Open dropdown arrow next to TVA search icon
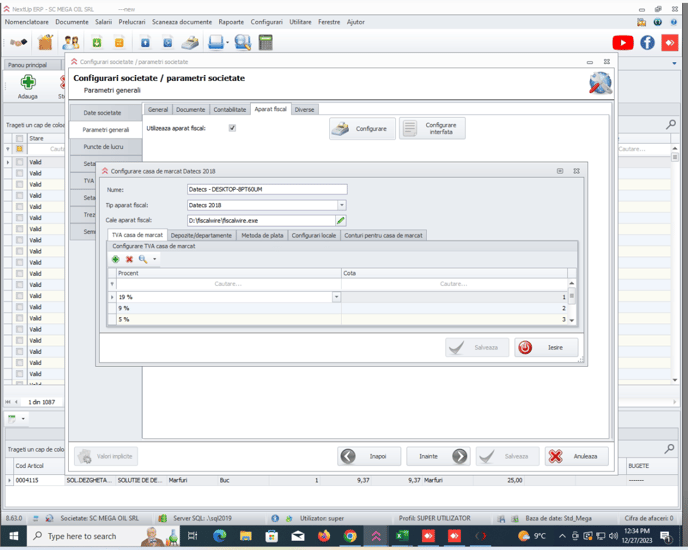The image size is (688, 550). [154, 259]
